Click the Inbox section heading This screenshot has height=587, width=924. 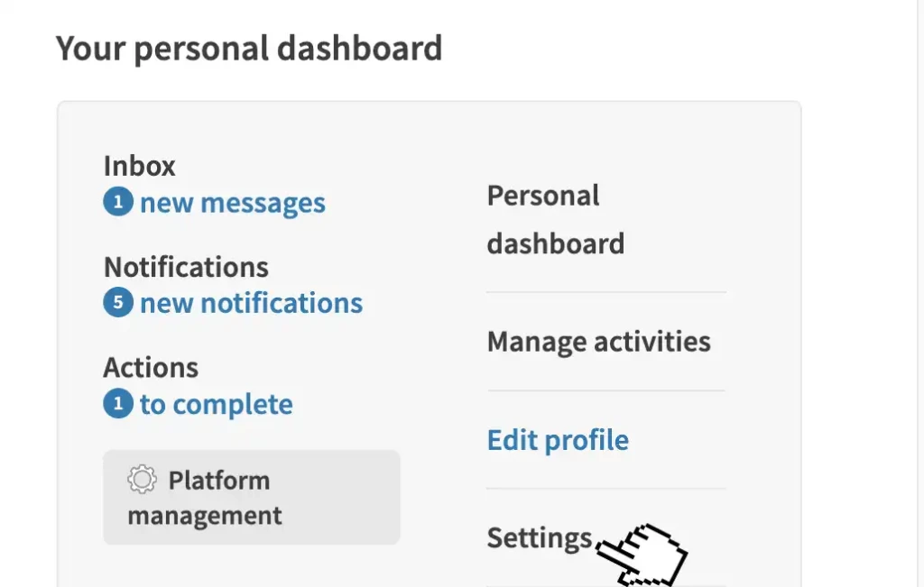pyautogui.click(x=140, y=166)
